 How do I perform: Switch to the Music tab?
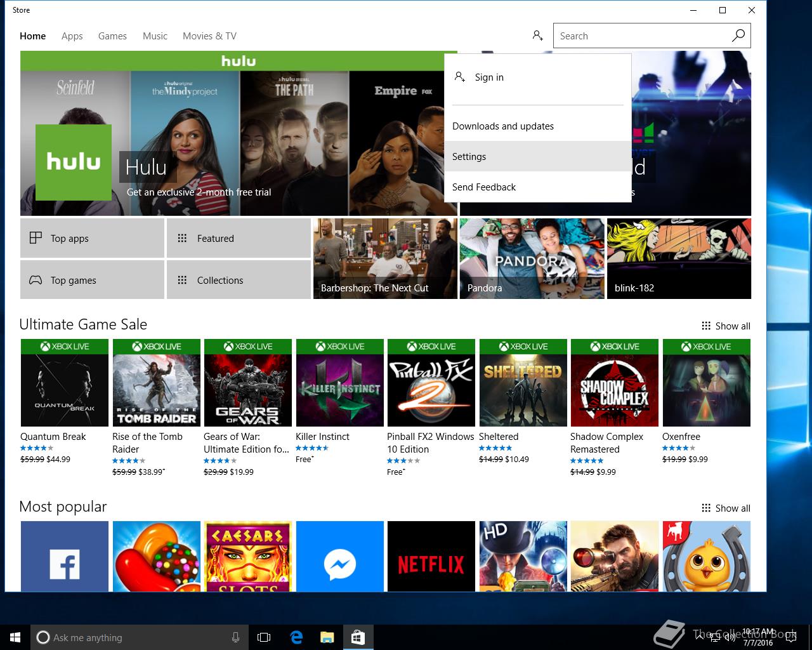[x=155, y=36]
